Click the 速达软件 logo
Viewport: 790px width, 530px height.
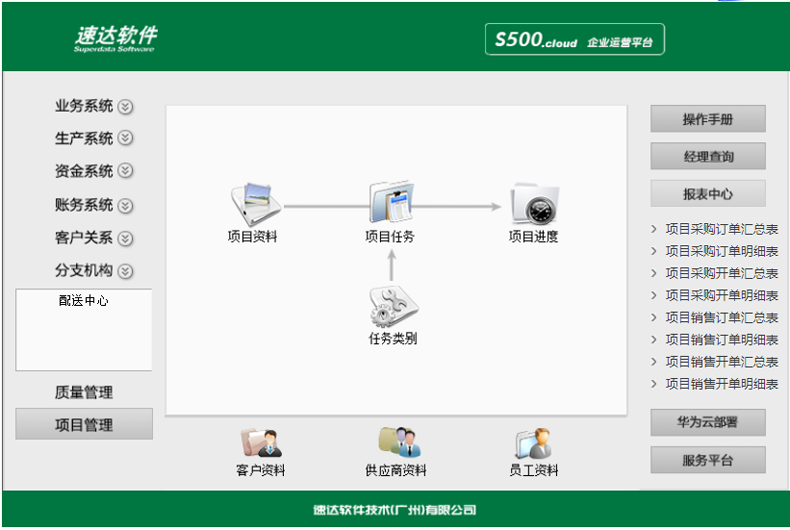coord(115,38)
